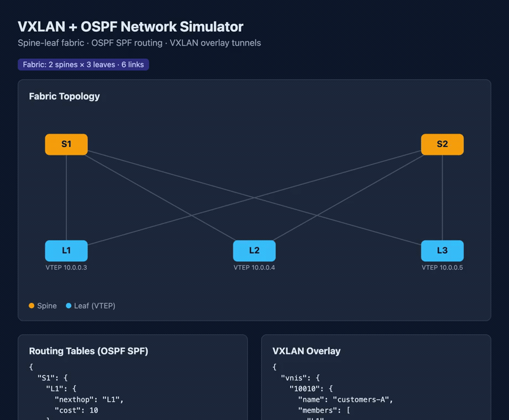The height and width of the screenshot is (420, 509).
Task: Click the '"name": "customers-A",' line
Action: pos(346,400)
